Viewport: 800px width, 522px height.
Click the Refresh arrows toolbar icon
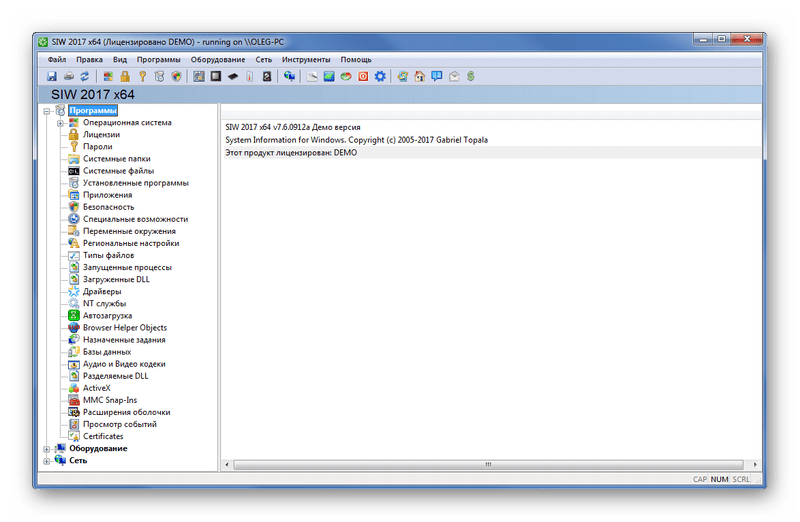coord(85,77)
